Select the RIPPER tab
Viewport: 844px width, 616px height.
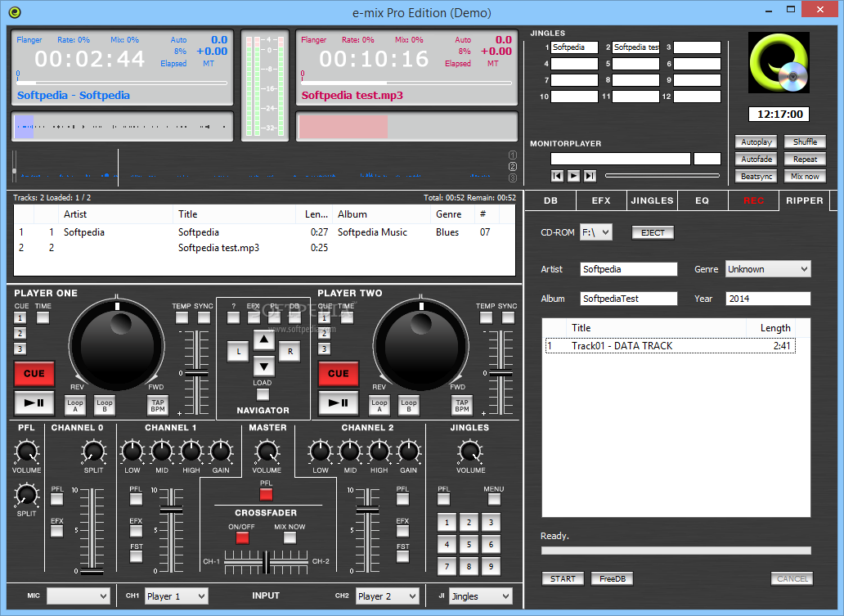coord(804,200)
